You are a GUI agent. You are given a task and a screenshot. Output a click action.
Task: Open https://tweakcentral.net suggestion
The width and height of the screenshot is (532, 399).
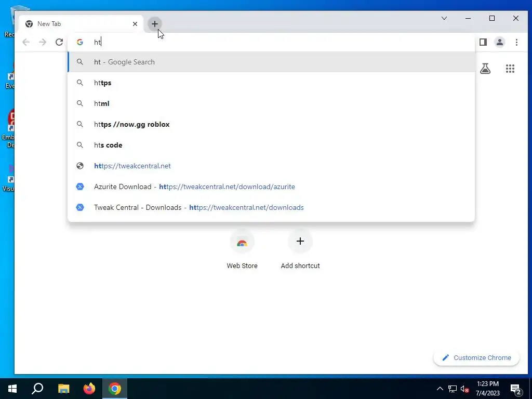pyautogui.click(x=271, y=166)
